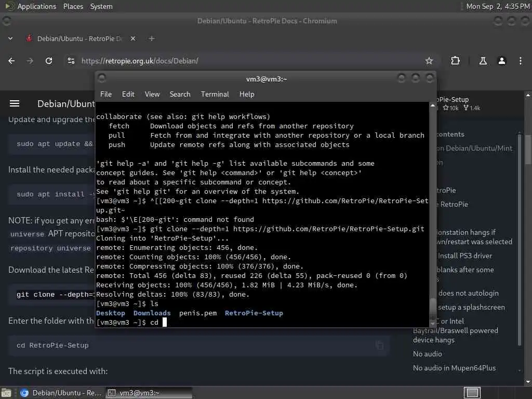Copy the 'cd RetroPie-Setup' code block
This screenshot has width=532, height=399.
point(380,345)
